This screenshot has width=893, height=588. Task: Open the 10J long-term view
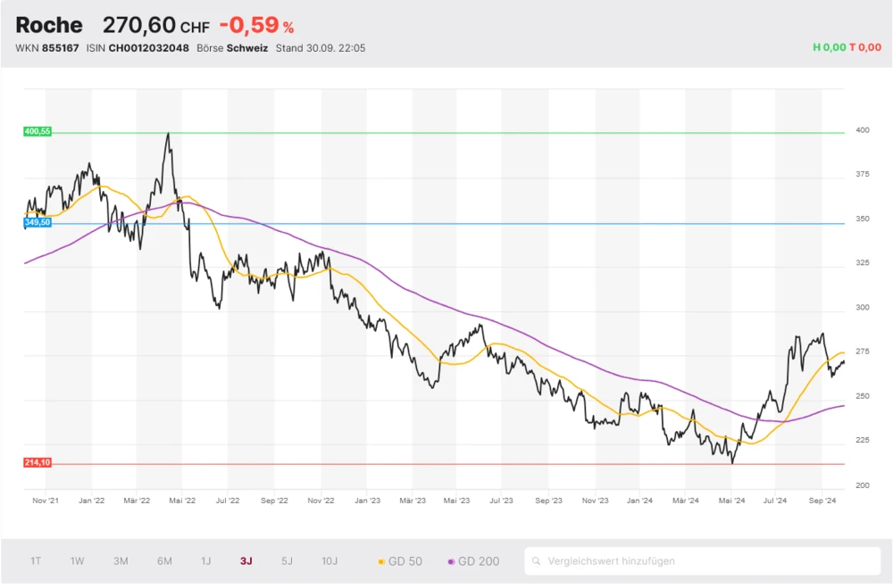pos(330,561)
